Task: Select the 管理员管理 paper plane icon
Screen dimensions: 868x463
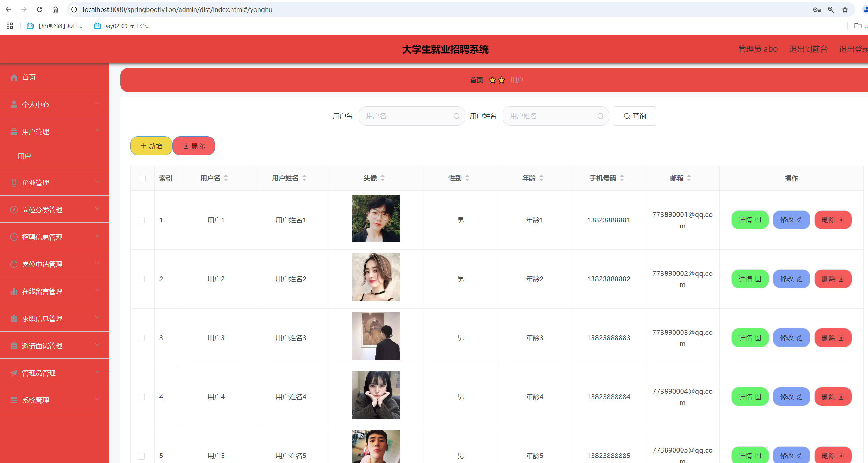Action: 14,373
